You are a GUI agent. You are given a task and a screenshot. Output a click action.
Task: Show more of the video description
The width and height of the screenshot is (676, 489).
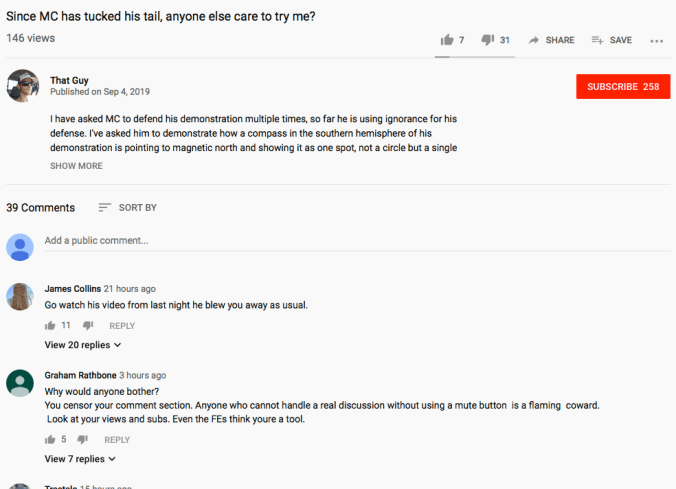pyautogui.click(x=76, y=166)
